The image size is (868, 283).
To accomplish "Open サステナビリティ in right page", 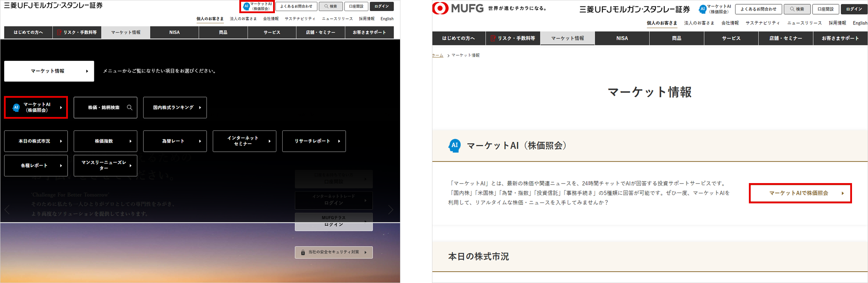I will click(x=763, y=23).
